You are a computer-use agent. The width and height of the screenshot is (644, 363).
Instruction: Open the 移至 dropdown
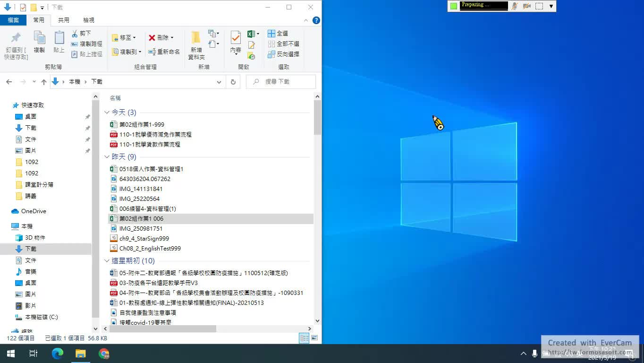click(x=124, y=38)
